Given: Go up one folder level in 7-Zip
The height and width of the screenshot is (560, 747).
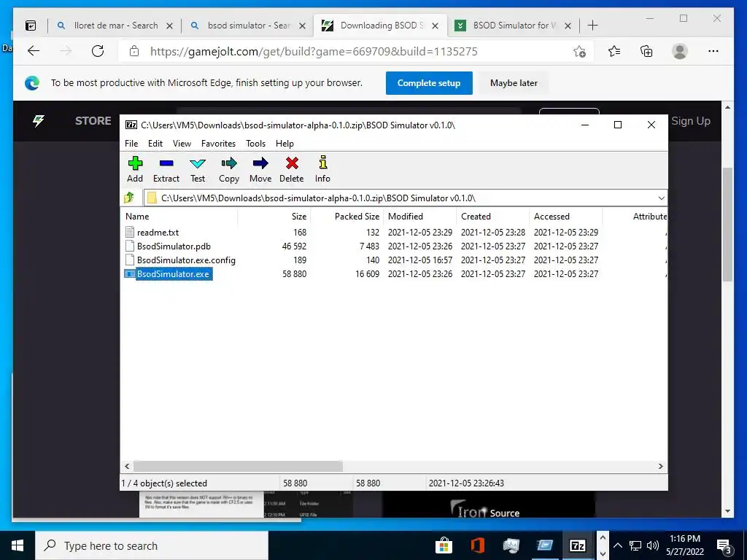Looking at the screenshot, I should (x=129, y=198).
